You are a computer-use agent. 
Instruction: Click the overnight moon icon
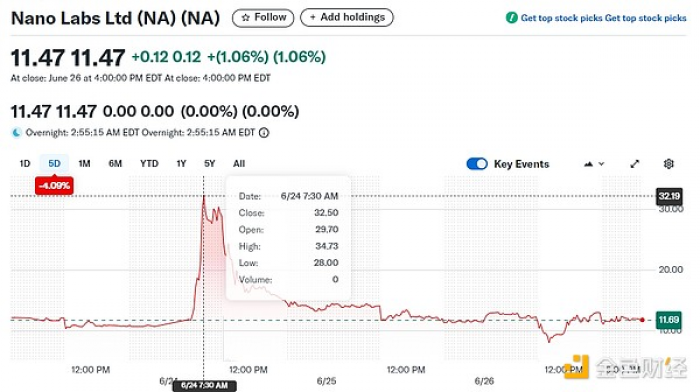click(x=17, y=133)
